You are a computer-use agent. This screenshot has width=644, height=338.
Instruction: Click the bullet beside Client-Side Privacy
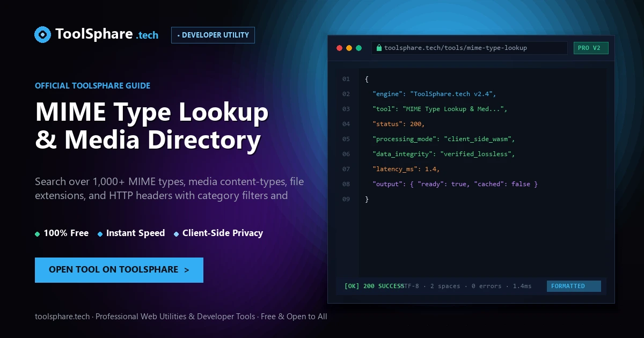tap(177, 234)
